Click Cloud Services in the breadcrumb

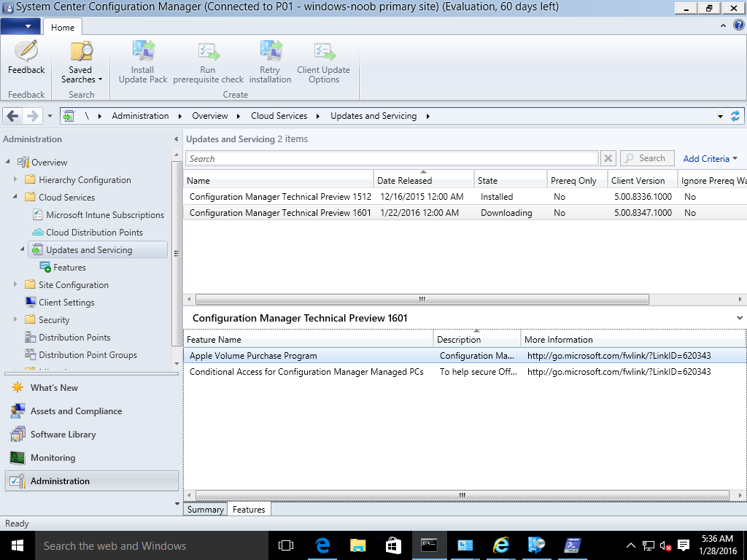click(x=279, y=116)
